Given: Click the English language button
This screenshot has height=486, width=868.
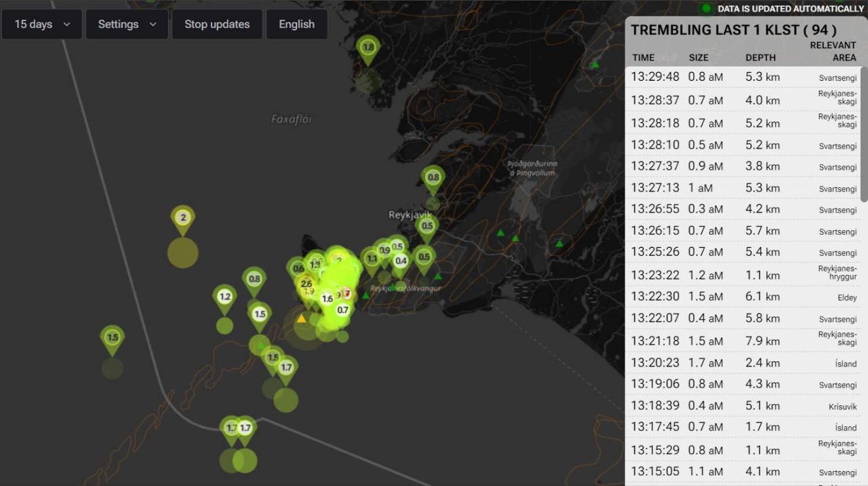Looking at the screenshot, I should (296, 24).
